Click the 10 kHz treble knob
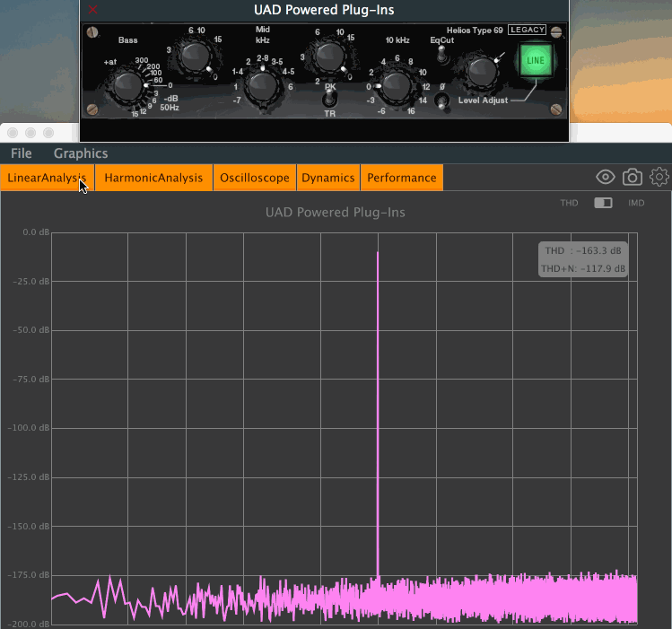Viewport: 672px width, 629px height. (x=396, y=86)
